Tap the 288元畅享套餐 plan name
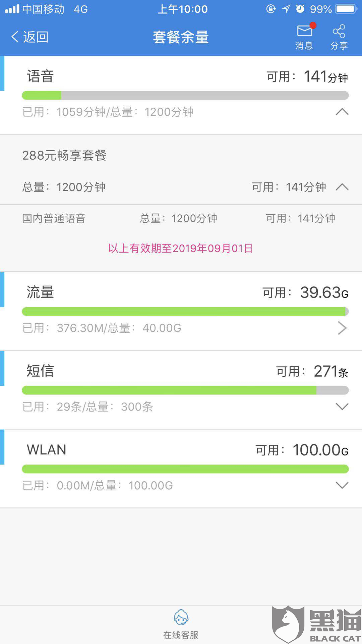The width and height of the screenshot is (362, 644). point(64,156)
